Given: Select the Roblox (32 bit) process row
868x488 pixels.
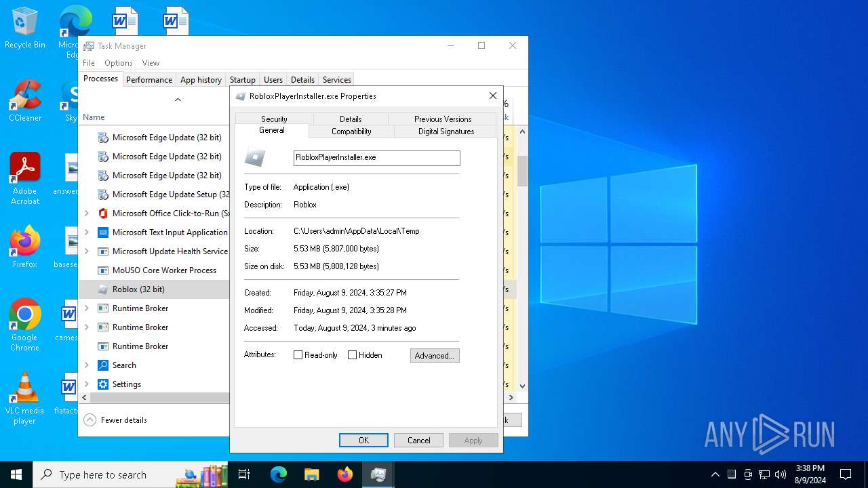Looking at the screenshot, I should pyautogui.click(x=155, y=289).
